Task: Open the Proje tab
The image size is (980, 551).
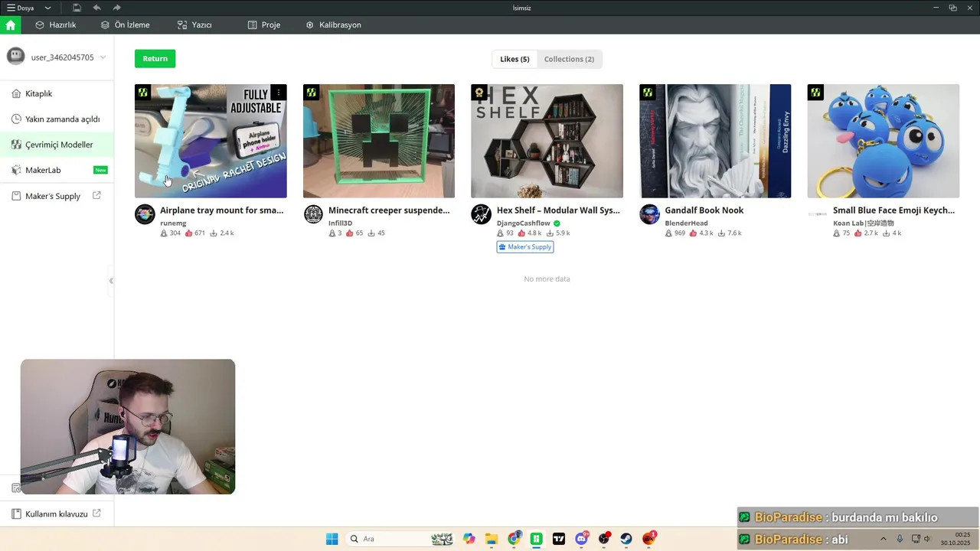Action: coord(264,24)
